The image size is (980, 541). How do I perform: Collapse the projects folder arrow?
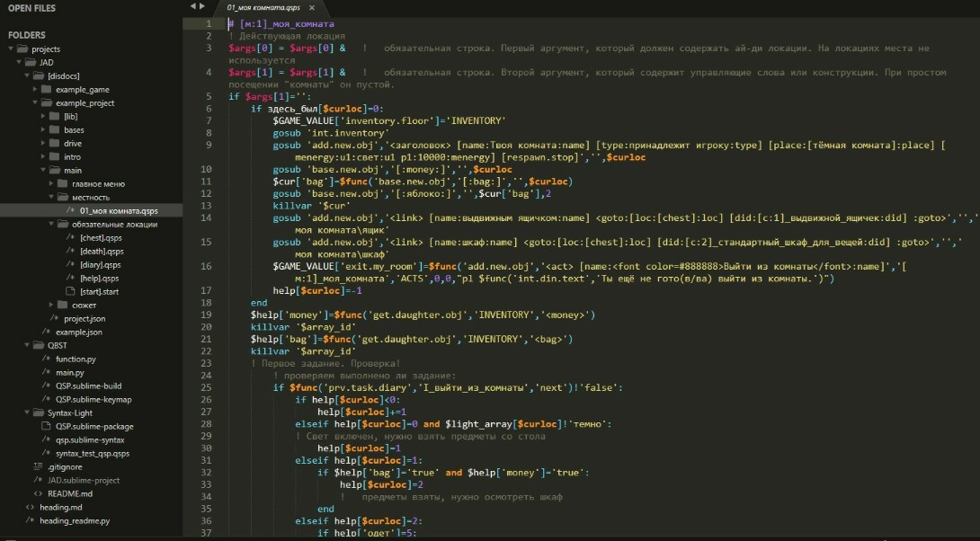click(x=12, y=49)
